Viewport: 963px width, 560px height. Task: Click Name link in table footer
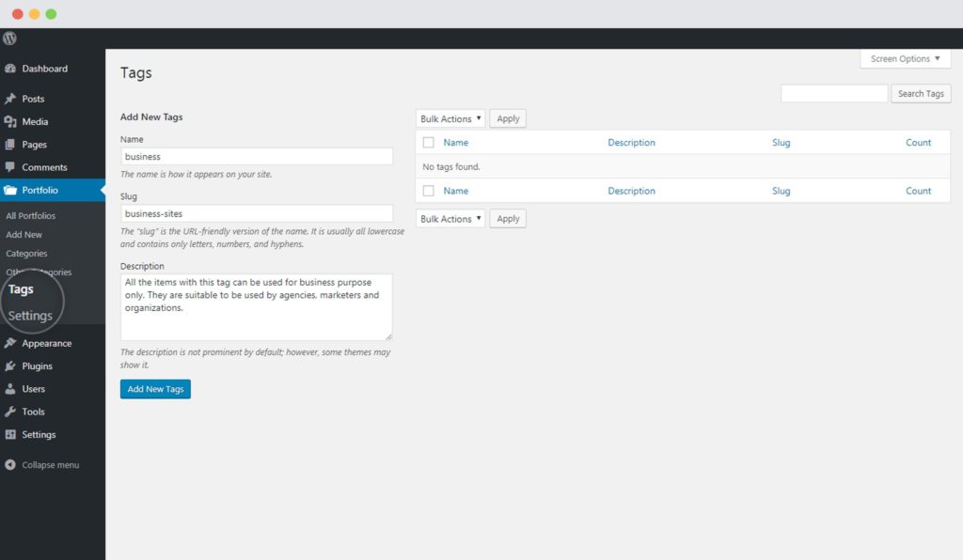coord(456,191)
